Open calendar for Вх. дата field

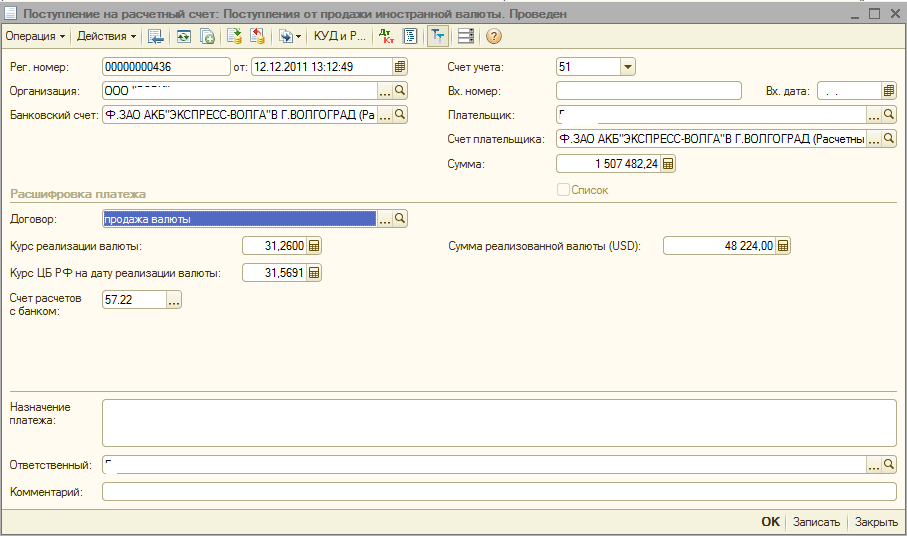(888, 91)
